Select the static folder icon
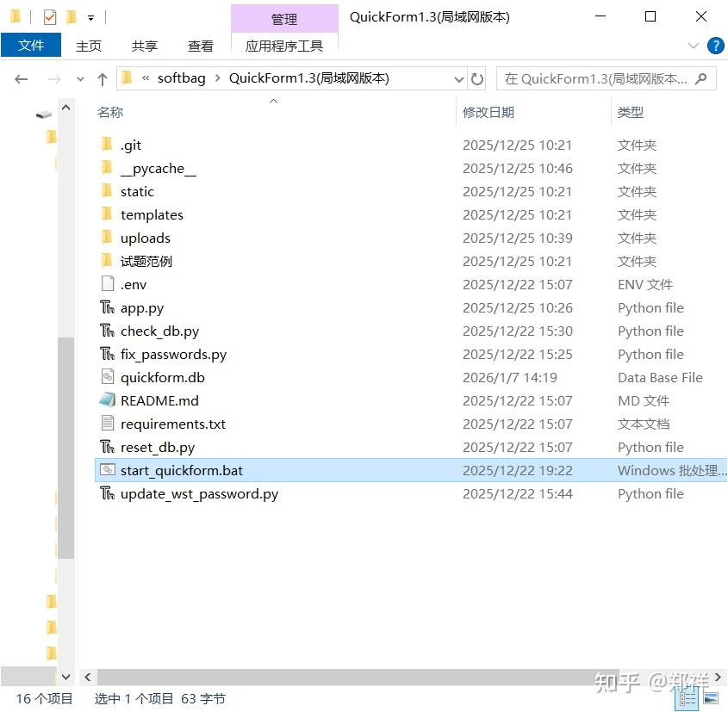This screenshot has width=728, height=712. tap(107, 190)
